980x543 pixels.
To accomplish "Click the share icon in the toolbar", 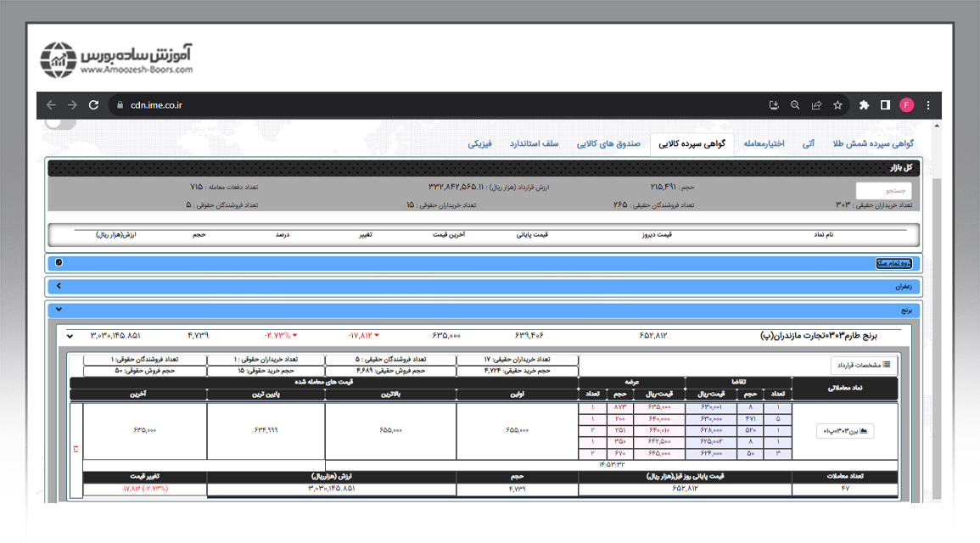I will tap(816, 105).
